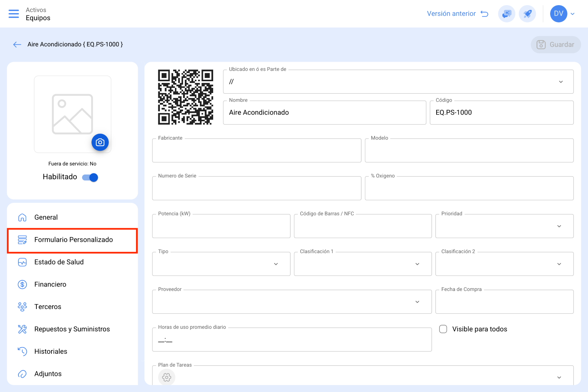Open the General section
Image resolution: width=588 pixels, height=392 pixels.
pos(72,217)
